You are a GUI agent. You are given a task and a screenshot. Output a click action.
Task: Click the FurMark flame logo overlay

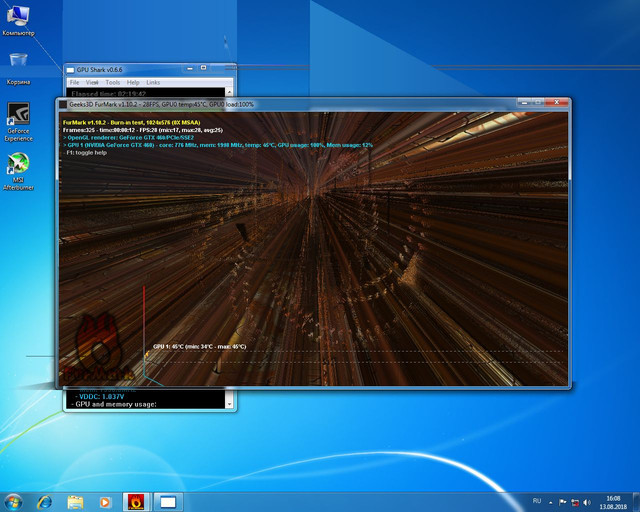[x=98, y=348]
